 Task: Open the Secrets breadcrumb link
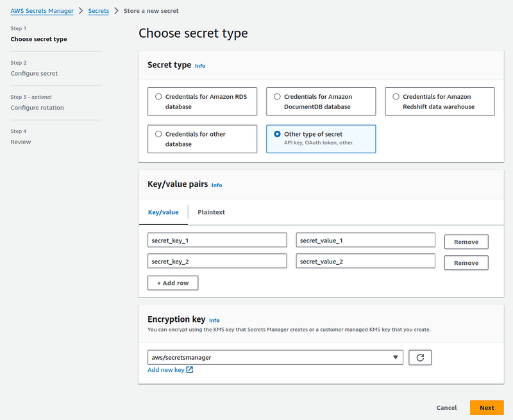[99, 11]
